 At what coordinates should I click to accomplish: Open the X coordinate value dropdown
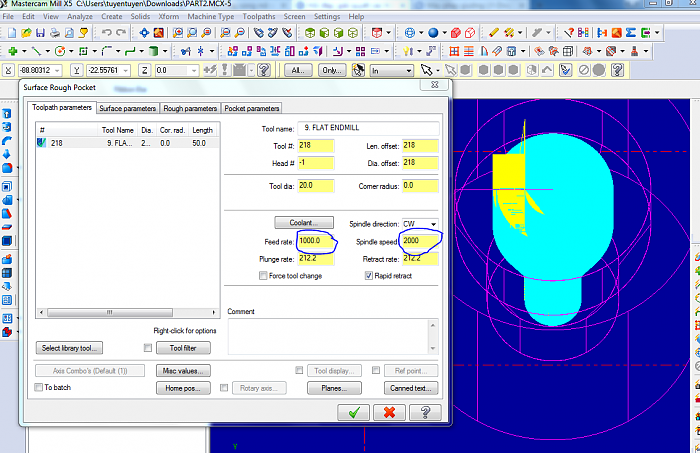point(57,71)
